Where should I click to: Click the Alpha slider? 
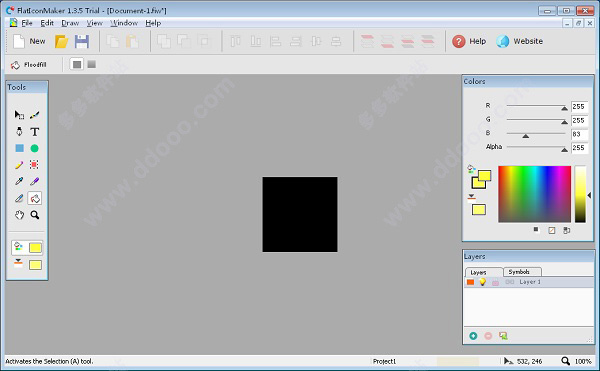click(x=536, y=148)
